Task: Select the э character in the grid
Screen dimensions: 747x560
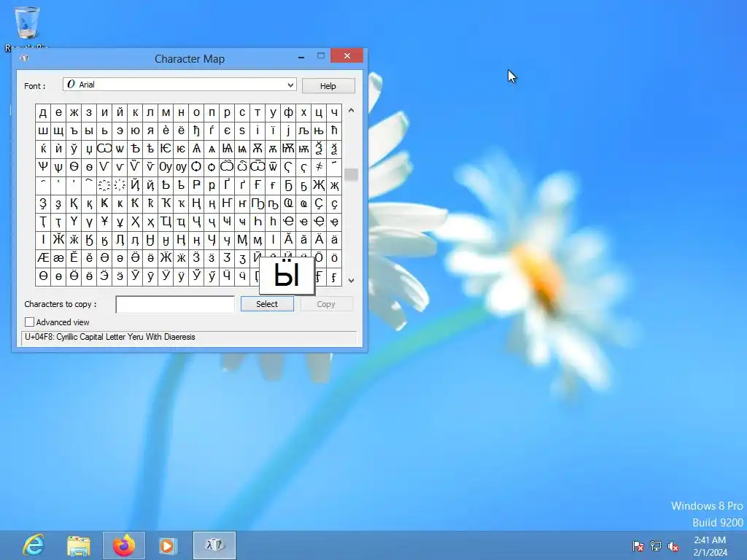Action: click(x=120, y=131)
